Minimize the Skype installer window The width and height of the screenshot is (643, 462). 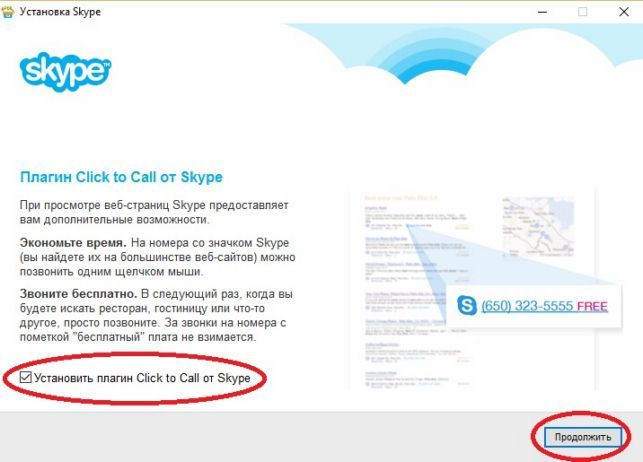coord(542,12)
